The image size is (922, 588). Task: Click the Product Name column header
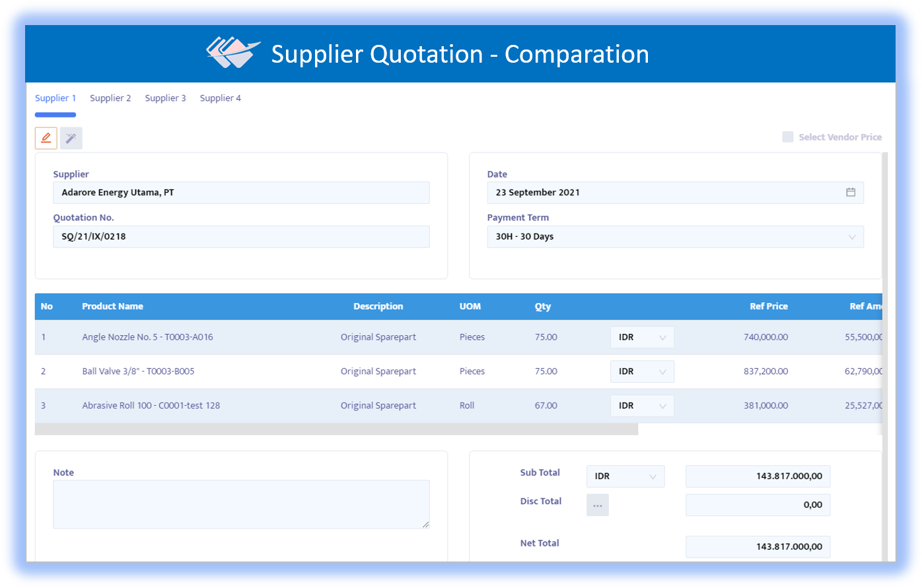pyautogui.click(x=112, y=306)
